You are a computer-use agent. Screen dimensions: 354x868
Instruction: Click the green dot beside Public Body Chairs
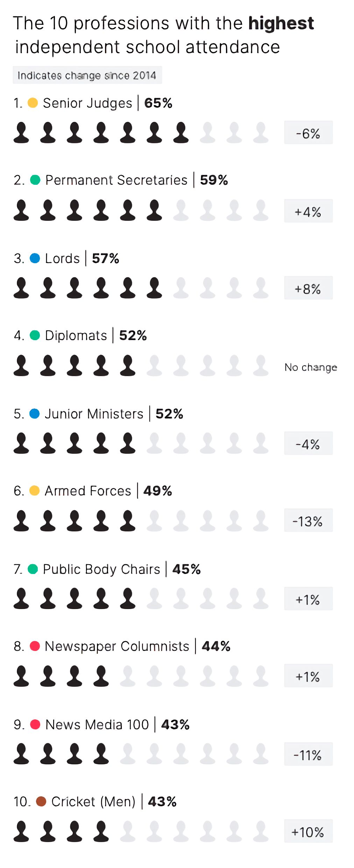click(x=33, y=569)
